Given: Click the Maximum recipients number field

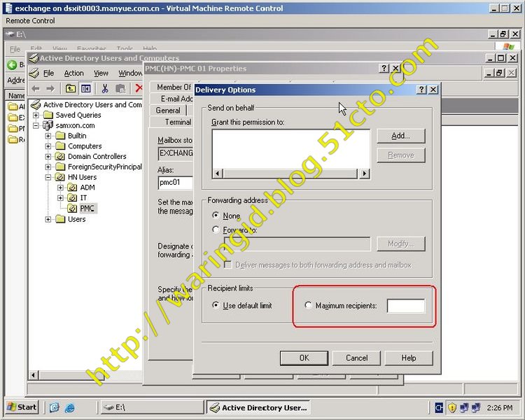Looking at the screenshot, I should 406,306.
